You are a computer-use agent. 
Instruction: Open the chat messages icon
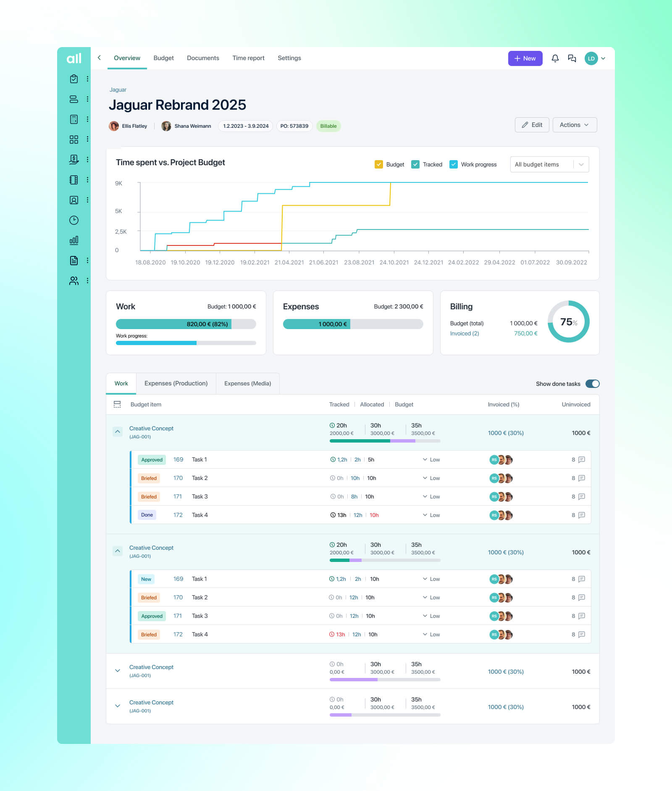point(572,58)
